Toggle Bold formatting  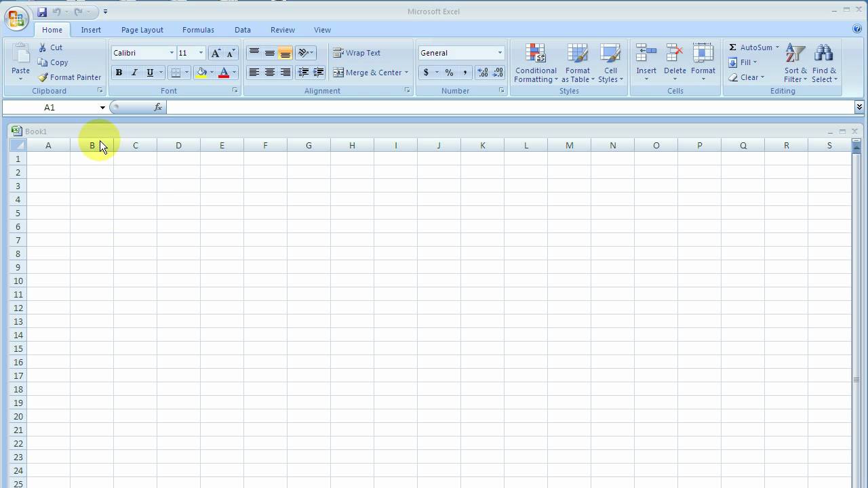click(119, 73)
